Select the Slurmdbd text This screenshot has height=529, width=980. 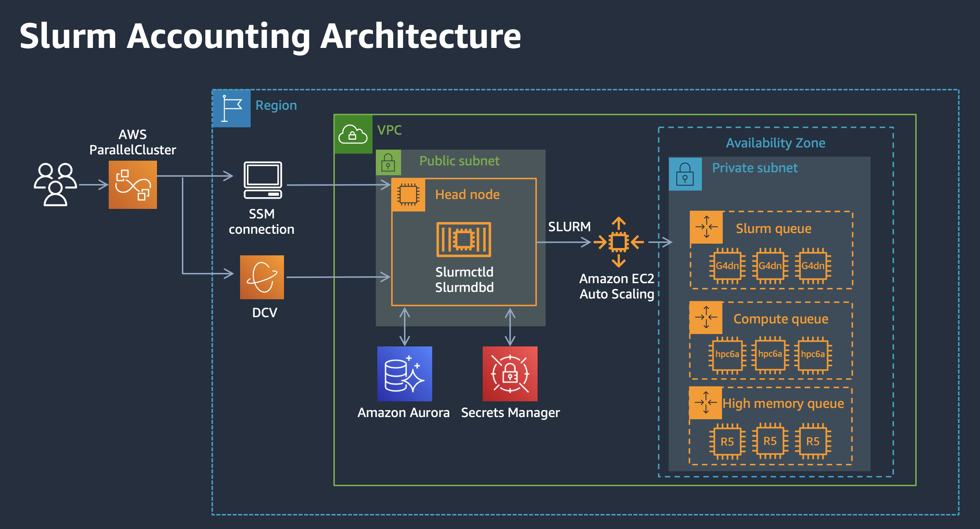[464, 287]
